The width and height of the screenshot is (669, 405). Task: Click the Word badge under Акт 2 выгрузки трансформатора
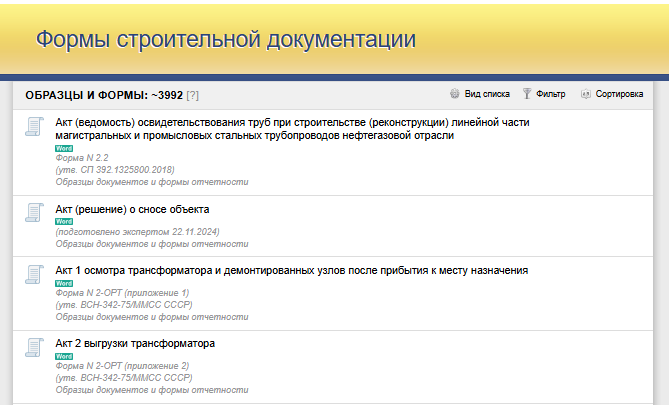point(64,356)
